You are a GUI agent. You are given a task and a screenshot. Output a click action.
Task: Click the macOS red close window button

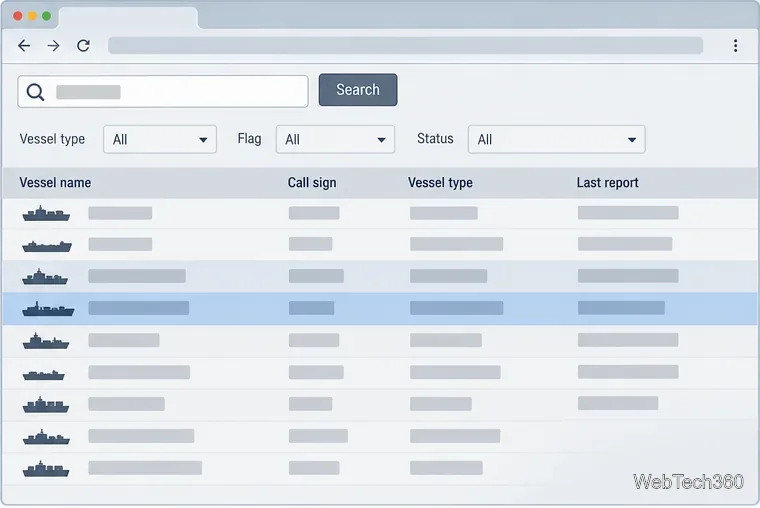tap(18, 16)
